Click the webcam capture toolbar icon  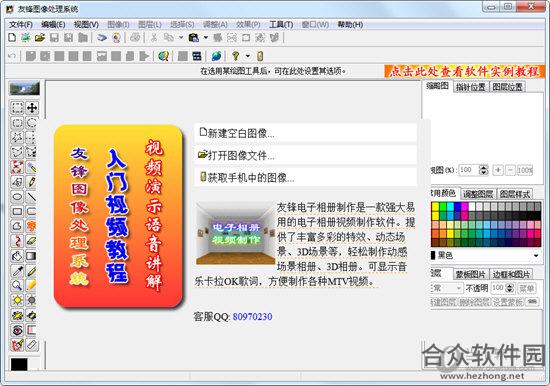click(116, 38)
